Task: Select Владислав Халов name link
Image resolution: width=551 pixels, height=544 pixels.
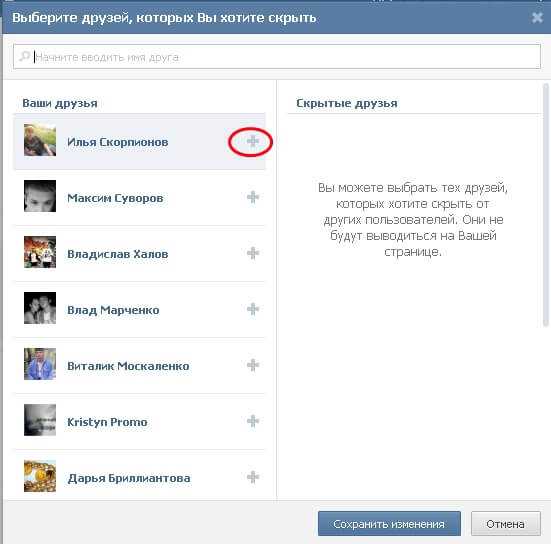Action: [x=118, y=254]
